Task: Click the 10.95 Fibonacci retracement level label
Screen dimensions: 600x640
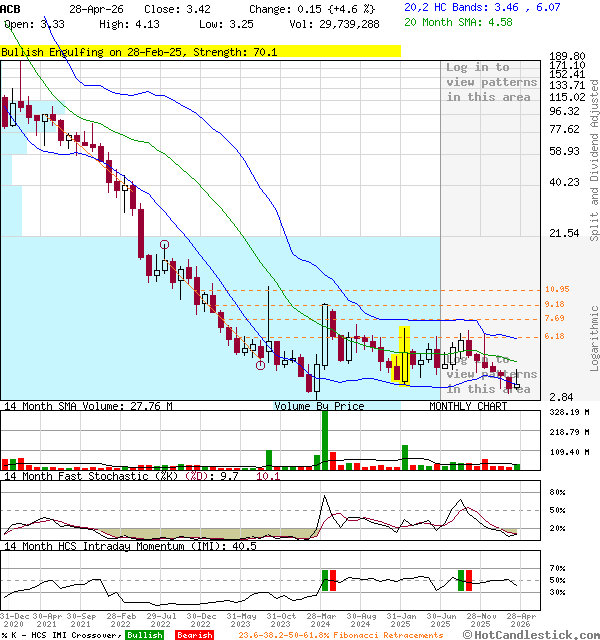Action: pyautogui.click(x=557, y=289)
